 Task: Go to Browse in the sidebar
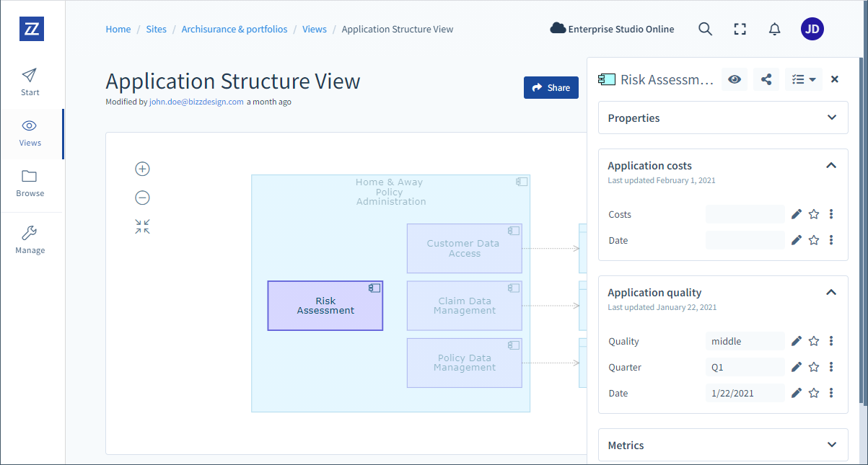coord(30,184)
